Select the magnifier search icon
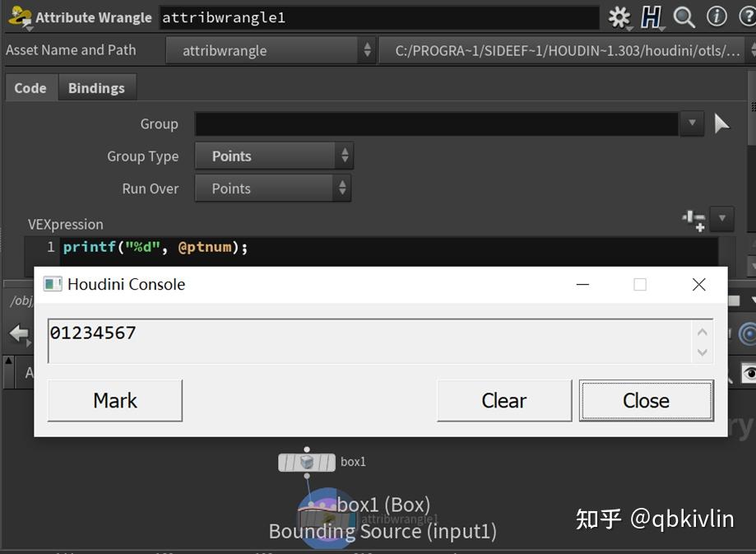Image resolution: width=756 pixels, height=554 pixels. [x=683, y=16]
